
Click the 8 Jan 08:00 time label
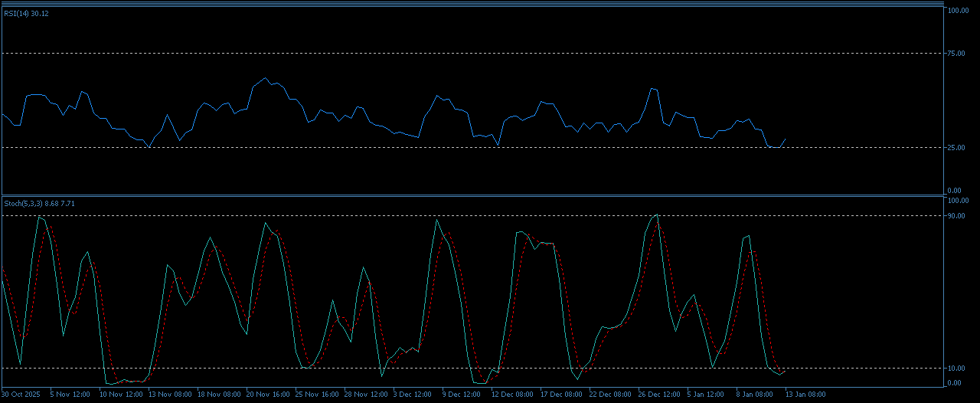pos(756,395)
